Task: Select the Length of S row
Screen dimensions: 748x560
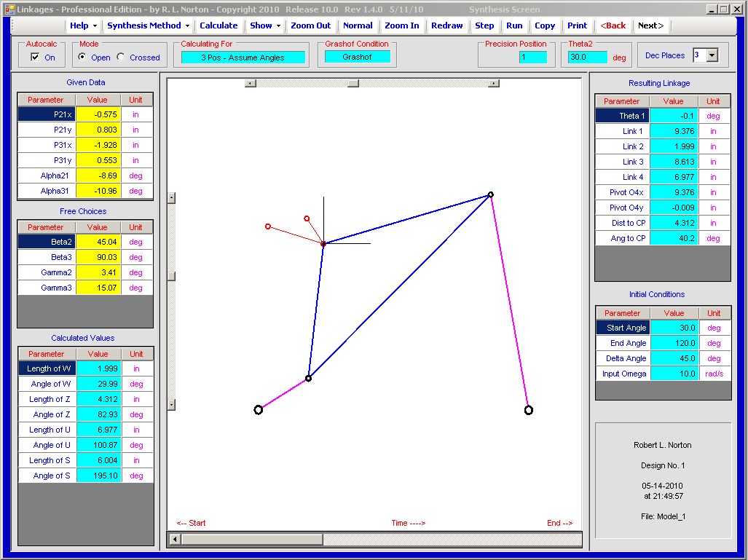Action: click(86, 460)
